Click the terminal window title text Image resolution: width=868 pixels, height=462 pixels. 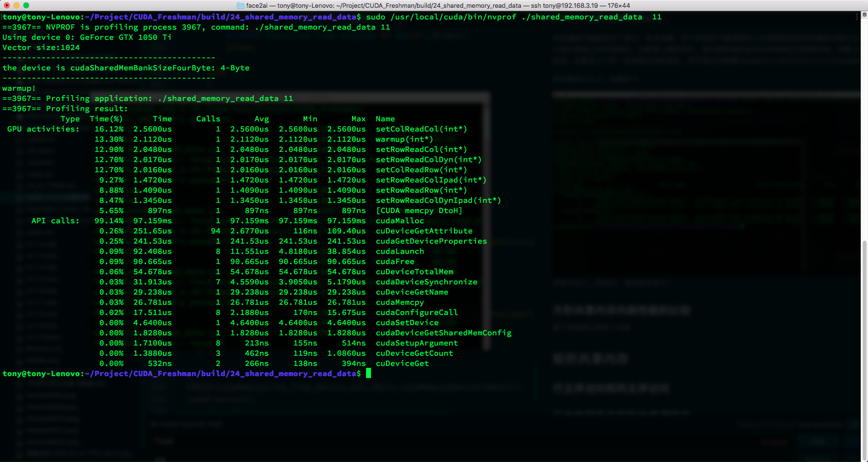[438, 5]
